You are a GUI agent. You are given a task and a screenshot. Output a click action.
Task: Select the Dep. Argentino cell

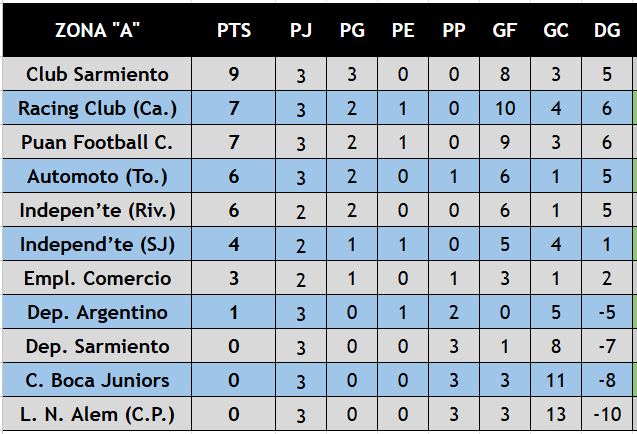click(97, 312)
